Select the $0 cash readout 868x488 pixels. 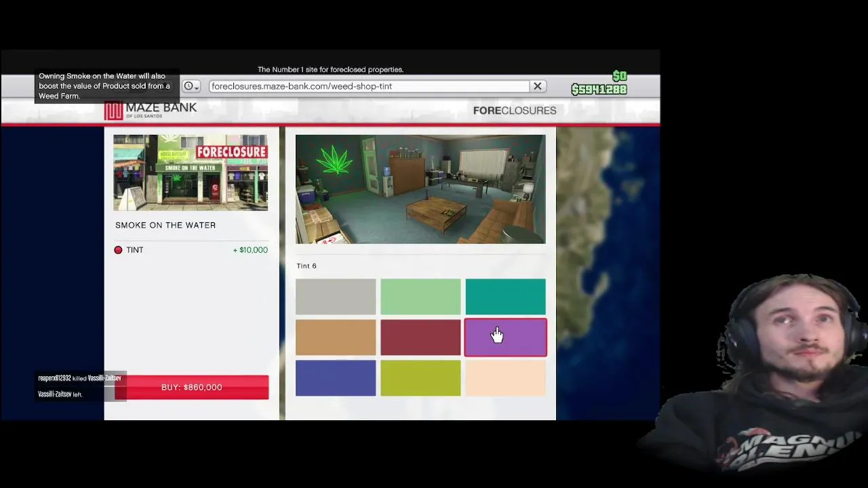(619, 76)
